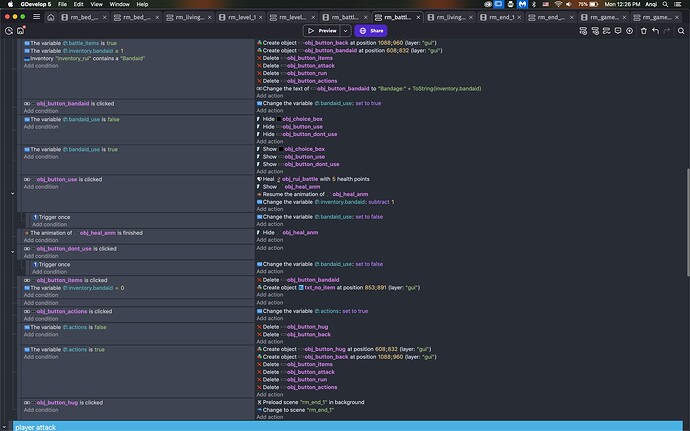The width and height of the screenshot is (690, 431).
Task: Click the mouse icon on obj_button_hug condition
Action: tap(27, 402)
